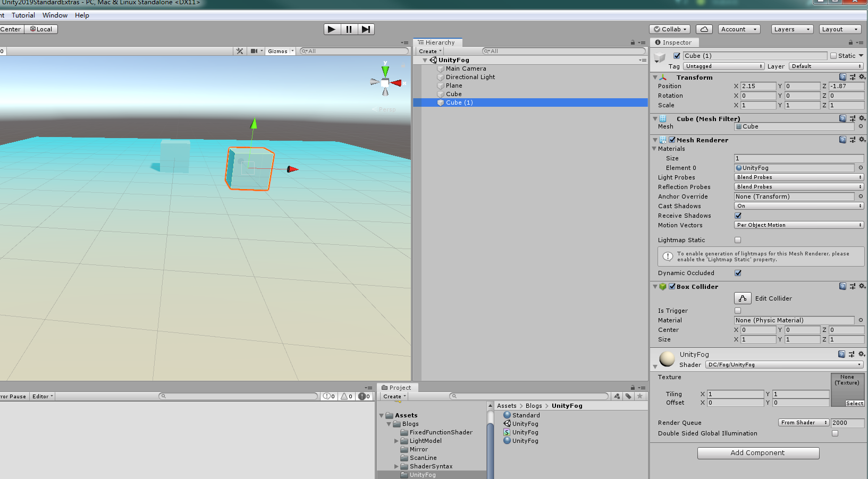The image size is (868, 479).
Task: Click the Unity cloud services icon
Action: tap(704, 29)
